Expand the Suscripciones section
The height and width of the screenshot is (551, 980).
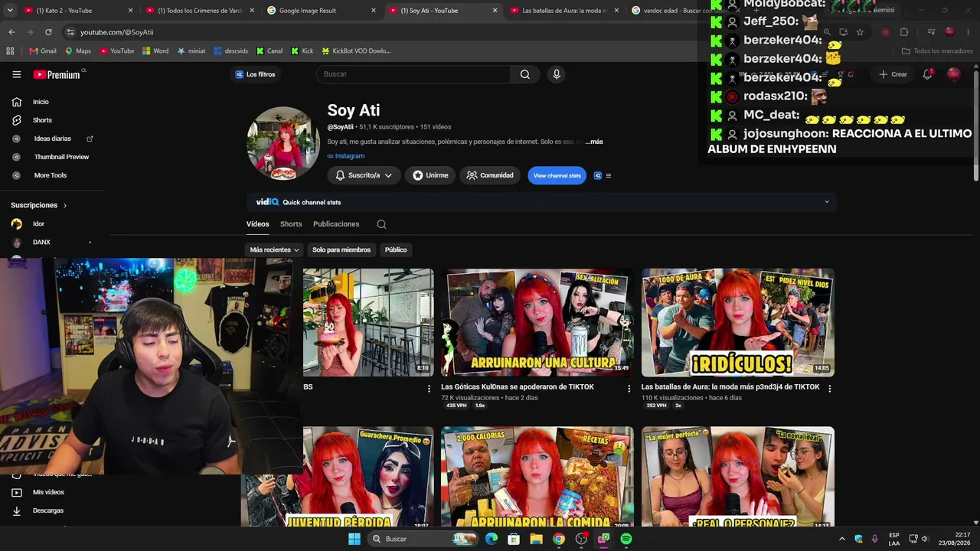click(39, 205)
